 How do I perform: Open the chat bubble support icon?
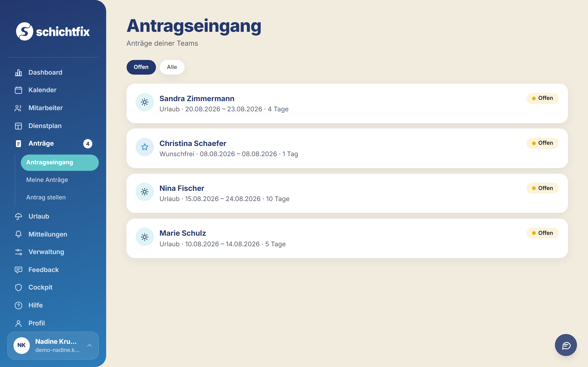click(566, 345)
